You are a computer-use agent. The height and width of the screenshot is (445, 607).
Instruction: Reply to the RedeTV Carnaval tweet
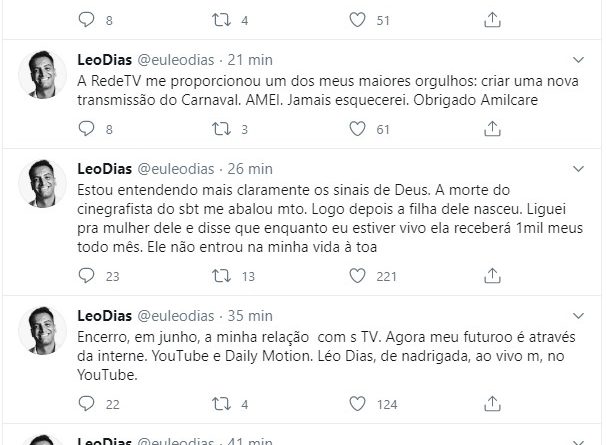click(85, 129)
